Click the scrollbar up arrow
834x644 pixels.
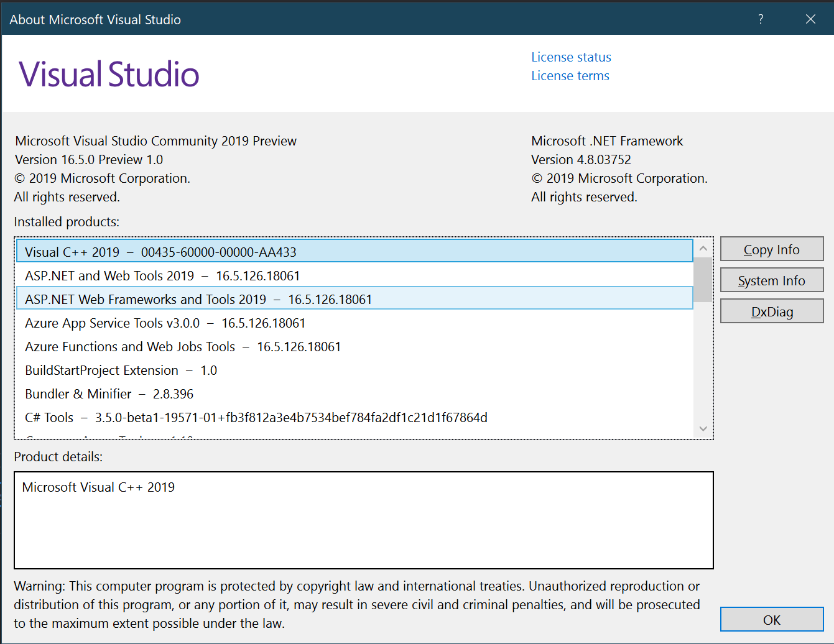click(x=703, y=247)
